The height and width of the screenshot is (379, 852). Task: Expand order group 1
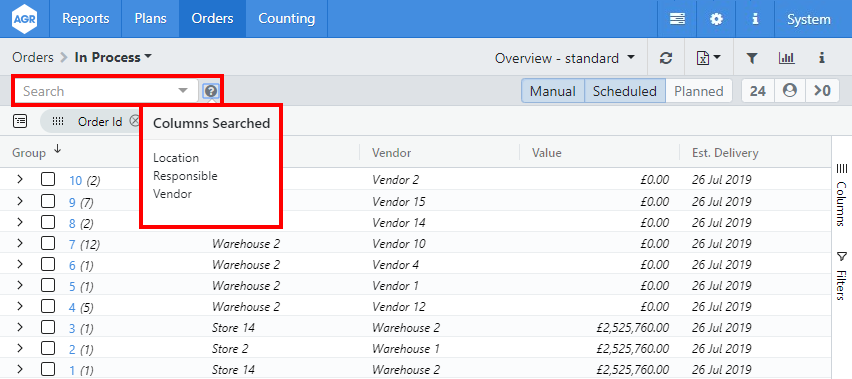point(20,369)
